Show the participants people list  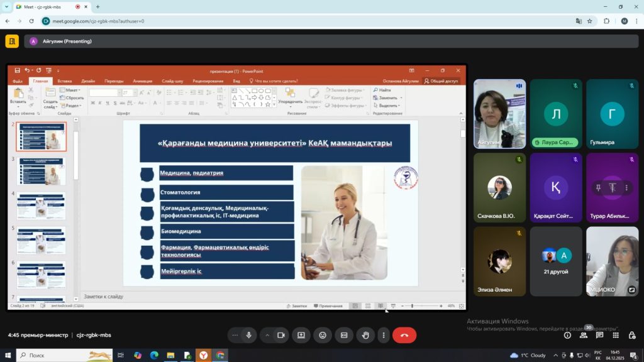pos(584,336)
